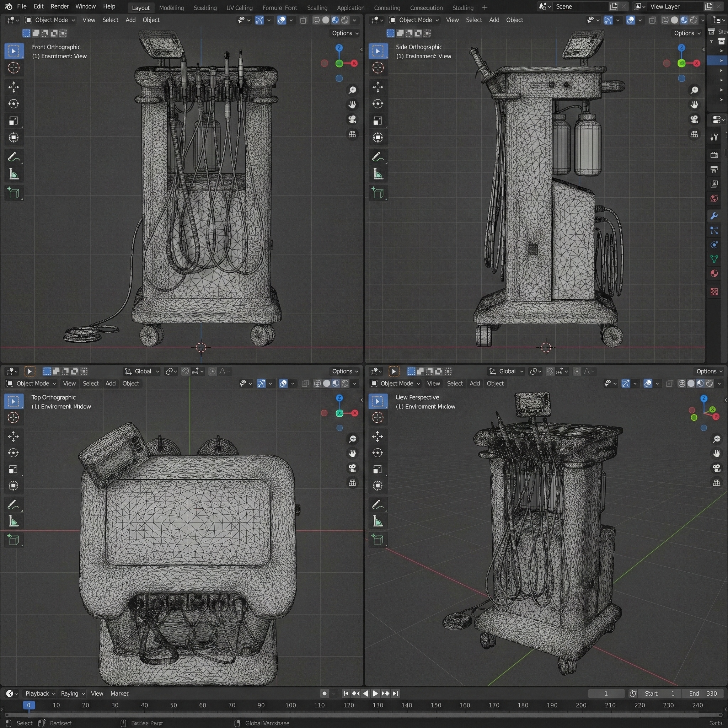Open the Render menu
728x728 pixels.
(59, 6)
